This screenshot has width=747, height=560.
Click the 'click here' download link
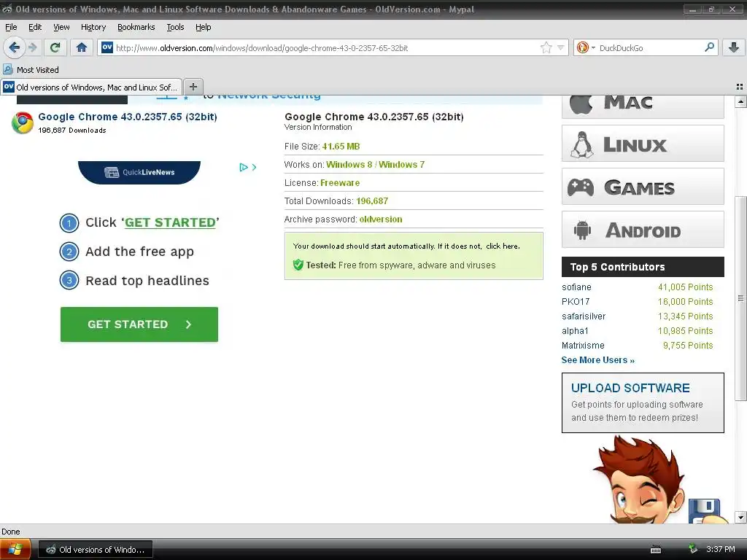[x=502, y=246]
